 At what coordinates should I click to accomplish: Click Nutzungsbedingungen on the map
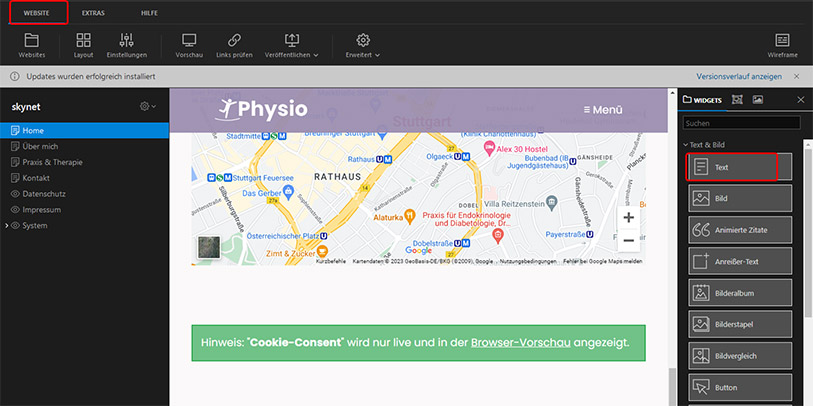coord(527,261)
